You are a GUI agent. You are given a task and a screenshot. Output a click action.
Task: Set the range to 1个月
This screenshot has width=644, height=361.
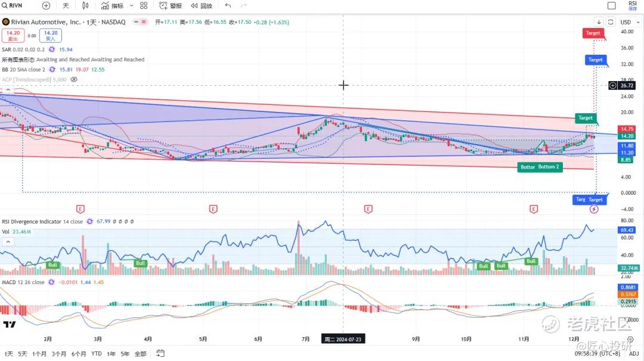[x=39, y=354]
